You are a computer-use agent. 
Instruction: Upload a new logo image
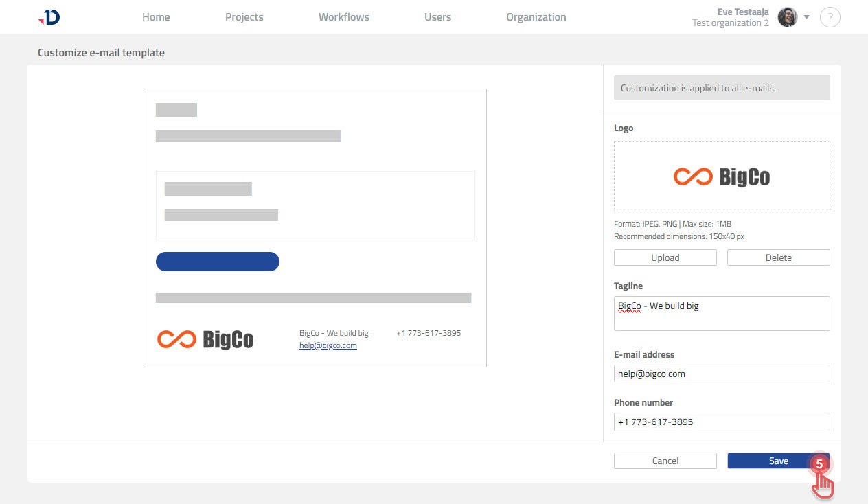click(665, 257)
